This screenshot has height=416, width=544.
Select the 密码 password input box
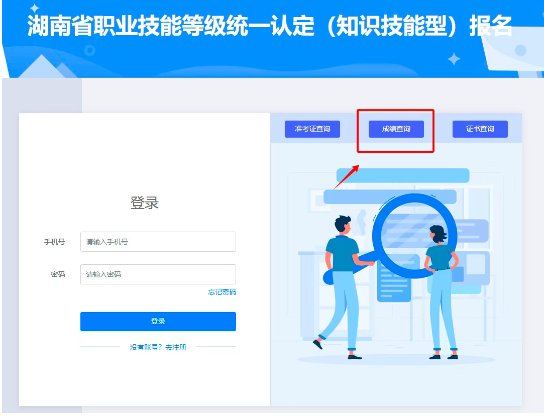[158, 274]
